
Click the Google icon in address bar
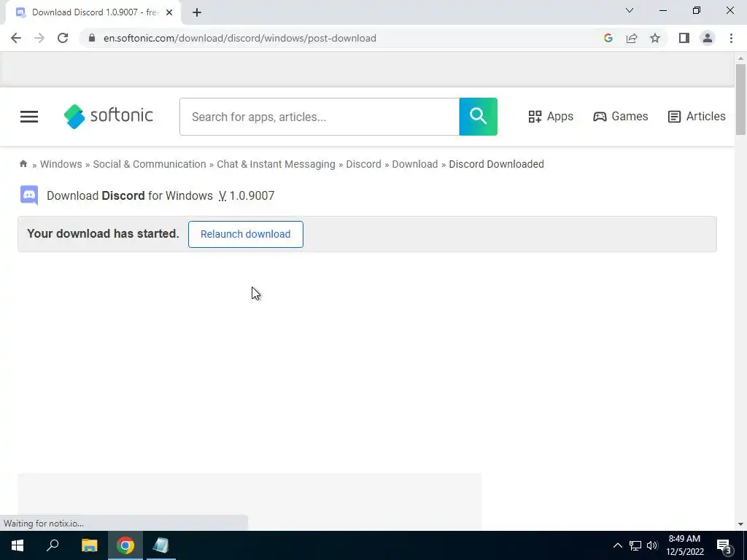(x=608, y=38)
